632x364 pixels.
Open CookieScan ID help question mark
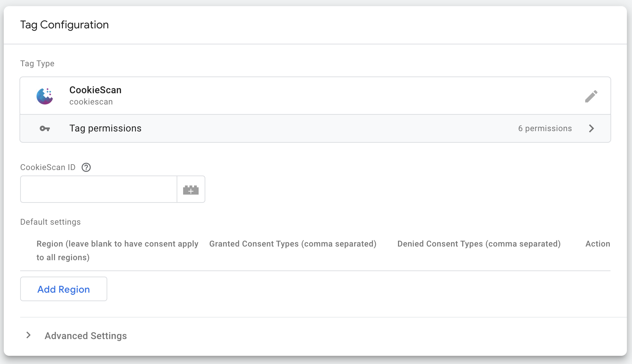tap(86, 167)
